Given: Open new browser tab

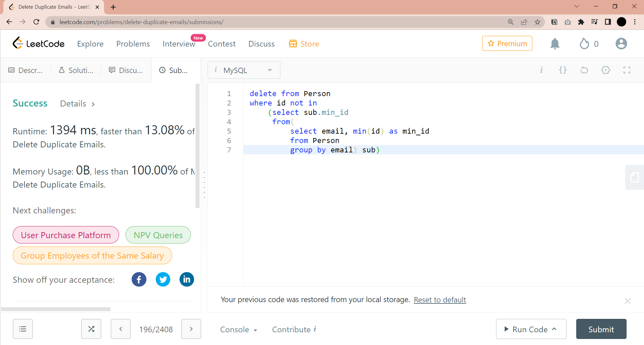Looking at the screenshot, I should point(113,7).
